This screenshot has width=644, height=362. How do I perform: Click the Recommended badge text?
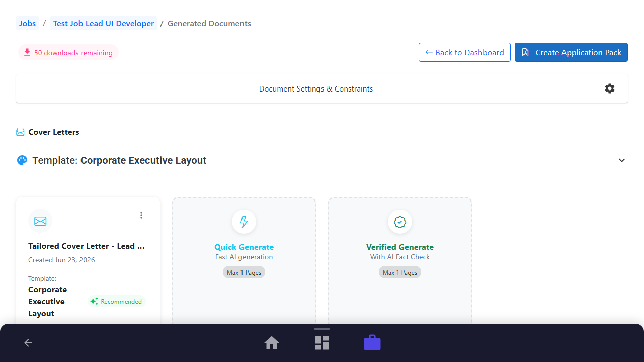click(121, 302)
